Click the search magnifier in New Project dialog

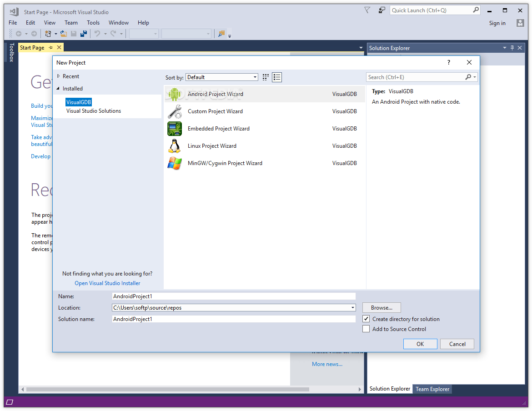468,77
